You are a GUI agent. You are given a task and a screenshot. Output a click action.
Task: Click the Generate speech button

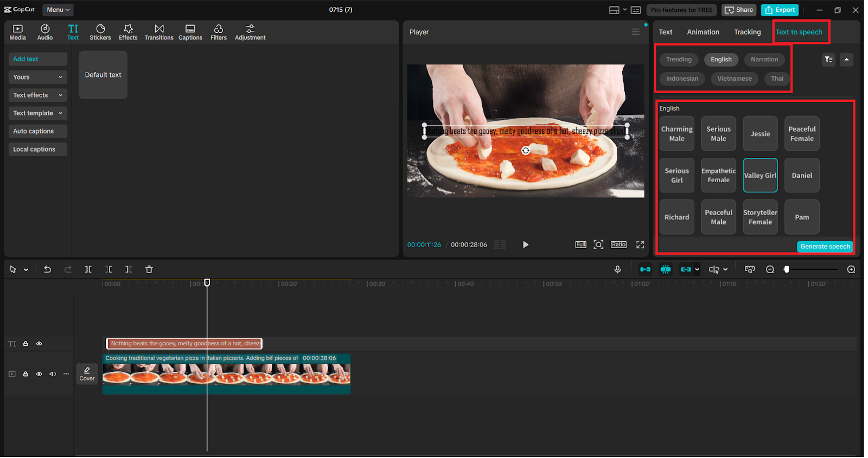(x=825, y=247)
